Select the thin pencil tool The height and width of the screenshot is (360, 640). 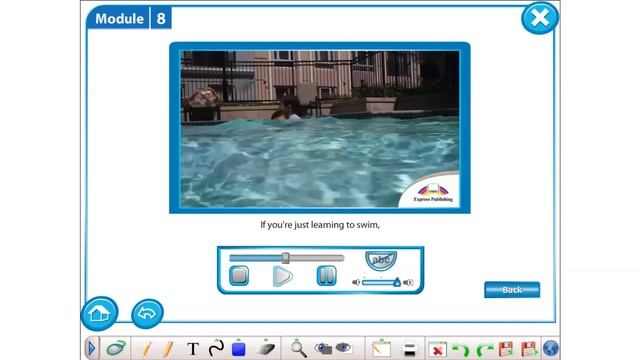pyautogui.click(x=147, y=349)
